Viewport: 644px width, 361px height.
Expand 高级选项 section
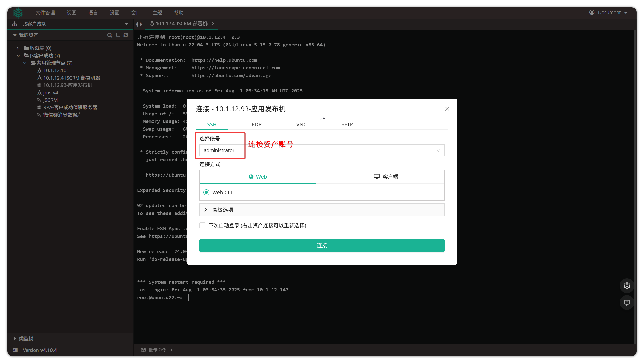(x=322, y=209)
